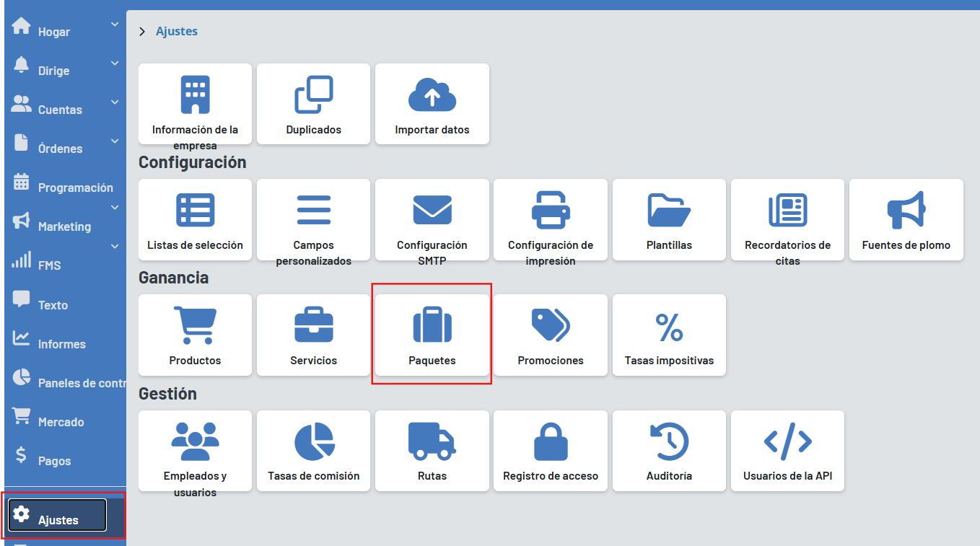Click Texto in the sidebar
This screenshot has height=546, width=980.
53,305
